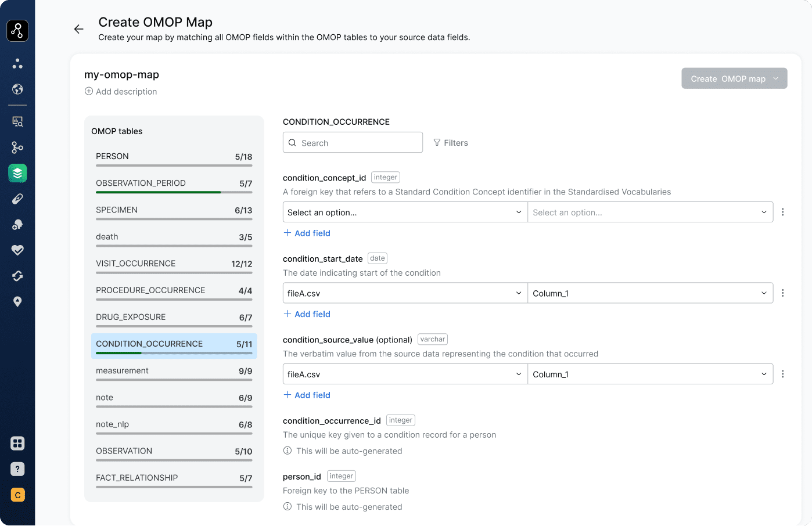Open the Filters funnel control

pos(451,143)
